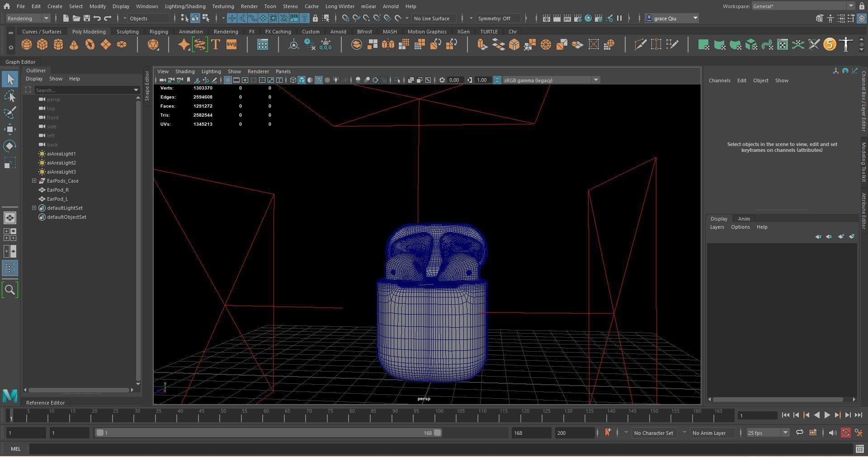Create a polygon torus from the shelf
The height and width of the screenshot is (457, 868).
(90, 44)
